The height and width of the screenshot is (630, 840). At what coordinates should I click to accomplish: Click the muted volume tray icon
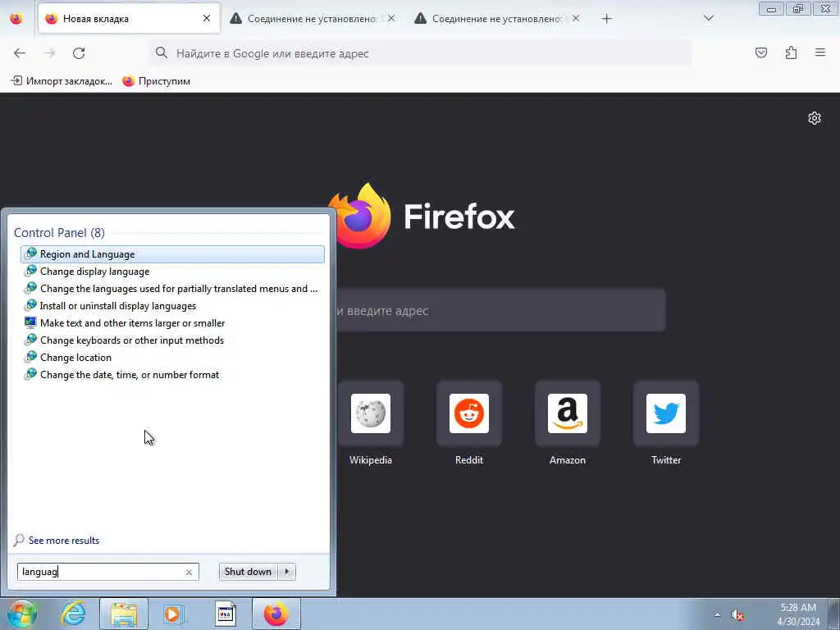pyautogui.click(x=738, y=615)
